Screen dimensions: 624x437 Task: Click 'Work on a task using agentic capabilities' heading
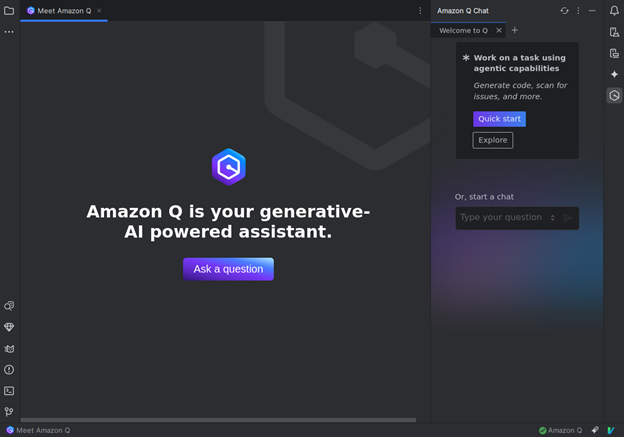(519, 63)
